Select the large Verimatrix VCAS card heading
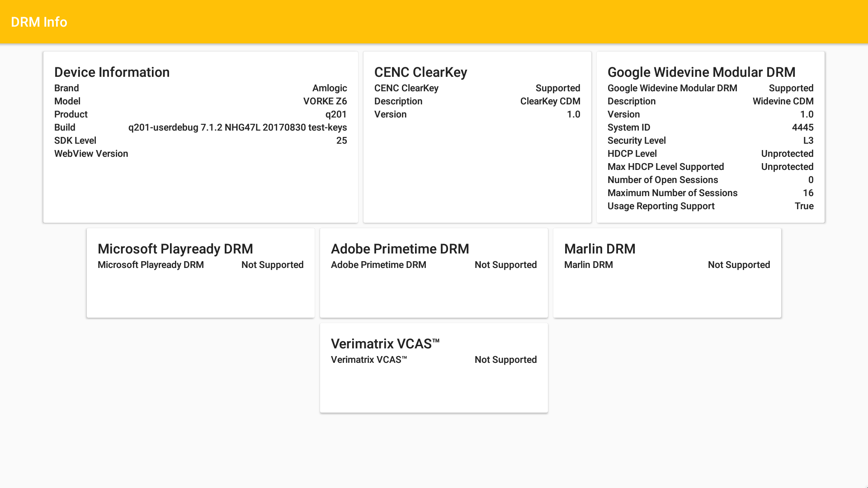Viewport: 868px width, 488px height. (385, 344)
